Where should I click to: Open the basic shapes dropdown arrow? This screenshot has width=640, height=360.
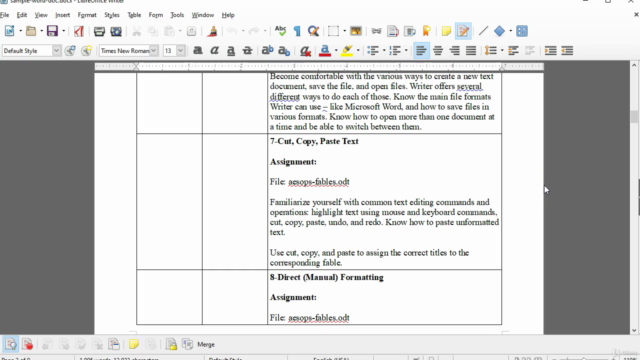coord(510,31)
